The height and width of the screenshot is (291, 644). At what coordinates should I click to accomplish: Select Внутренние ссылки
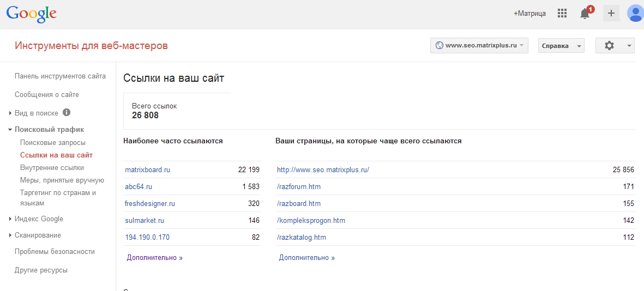pyautogui.click(x=52, y=167)
